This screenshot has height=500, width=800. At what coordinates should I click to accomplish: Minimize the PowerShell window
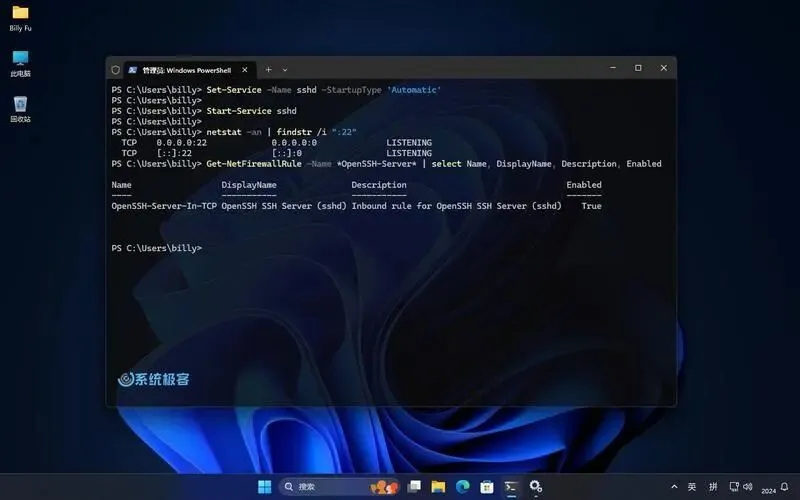(x=613, y=68)
